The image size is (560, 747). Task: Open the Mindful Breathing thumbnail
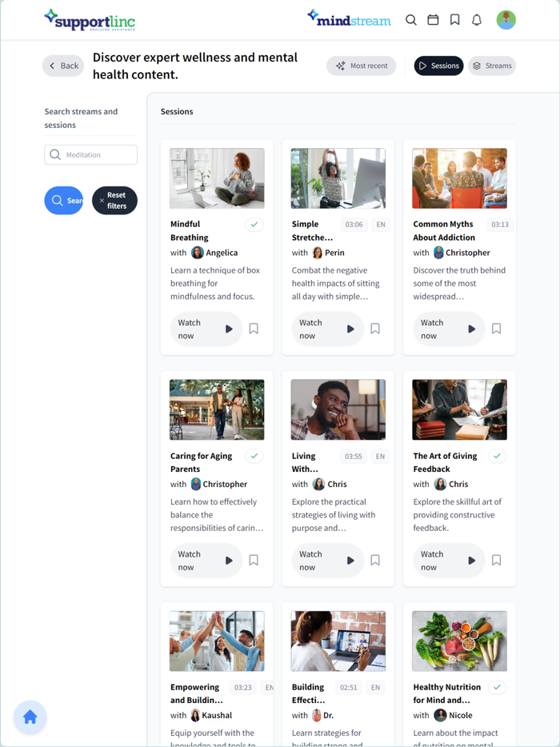(x=217, y=178)
